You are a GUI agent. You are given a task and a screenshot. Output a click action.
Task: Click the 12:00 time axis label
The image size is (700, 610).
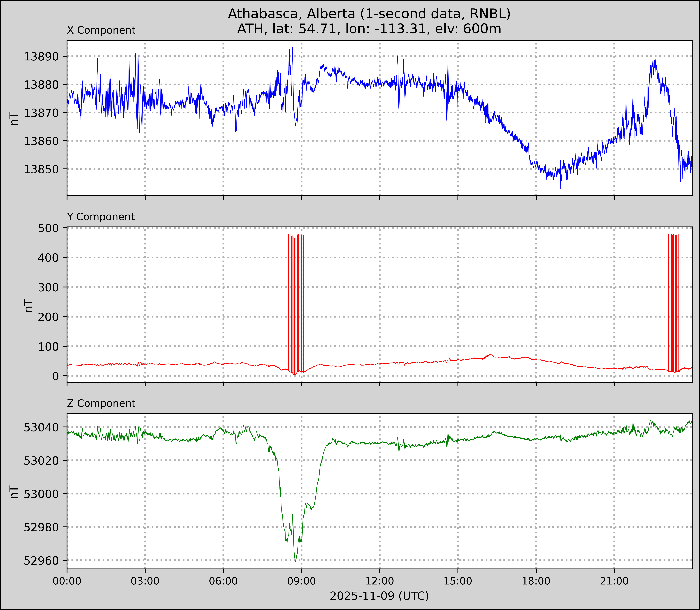[380, 581]
